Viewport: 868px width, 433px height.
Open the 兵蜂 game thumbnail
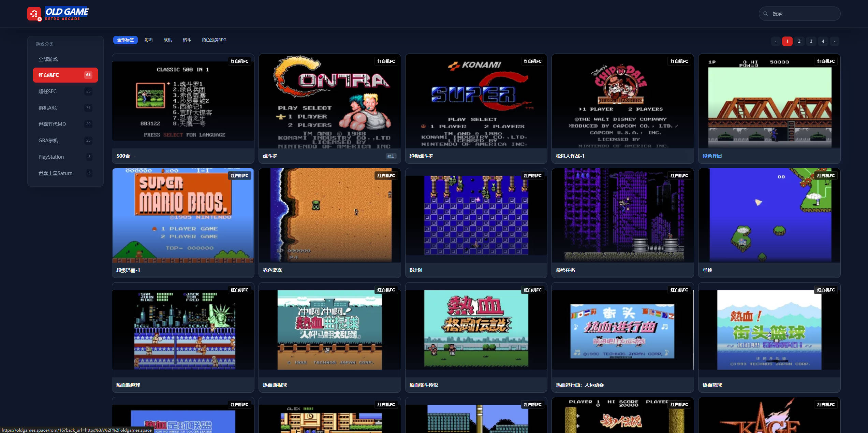click(769, 215)
